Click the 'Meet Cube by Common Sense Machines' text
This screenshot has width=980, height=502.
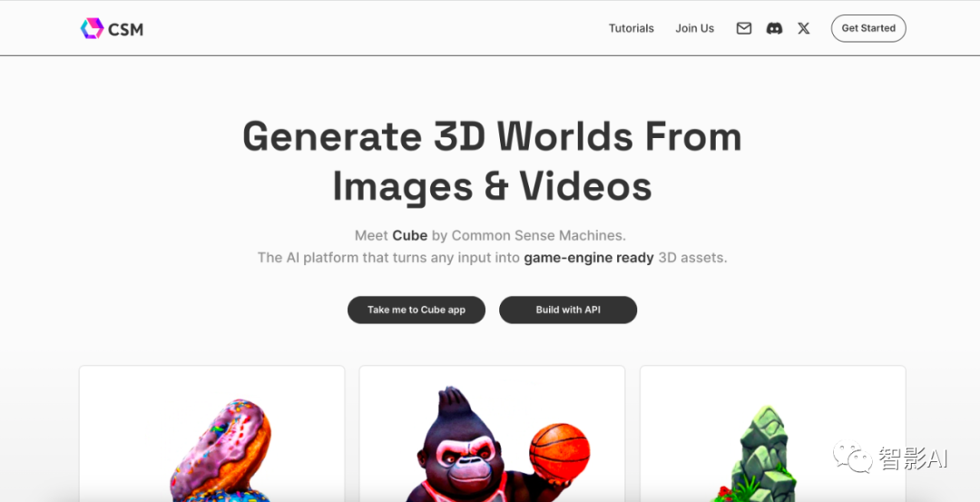[x=490, y=236]
